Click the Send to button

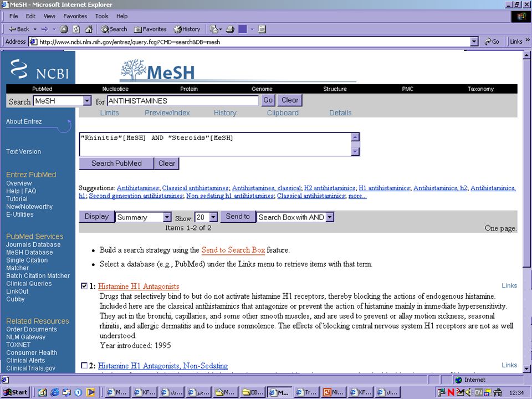coord(238,217)
